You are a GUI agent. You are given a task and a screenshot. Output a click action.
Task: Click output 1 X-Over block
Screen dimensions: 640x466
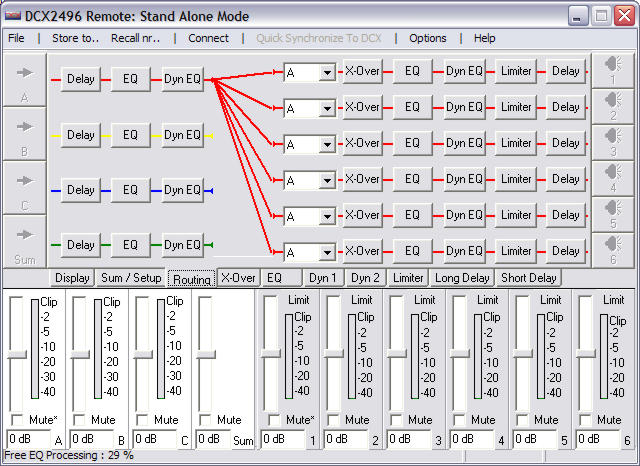(x=362, y=71)
